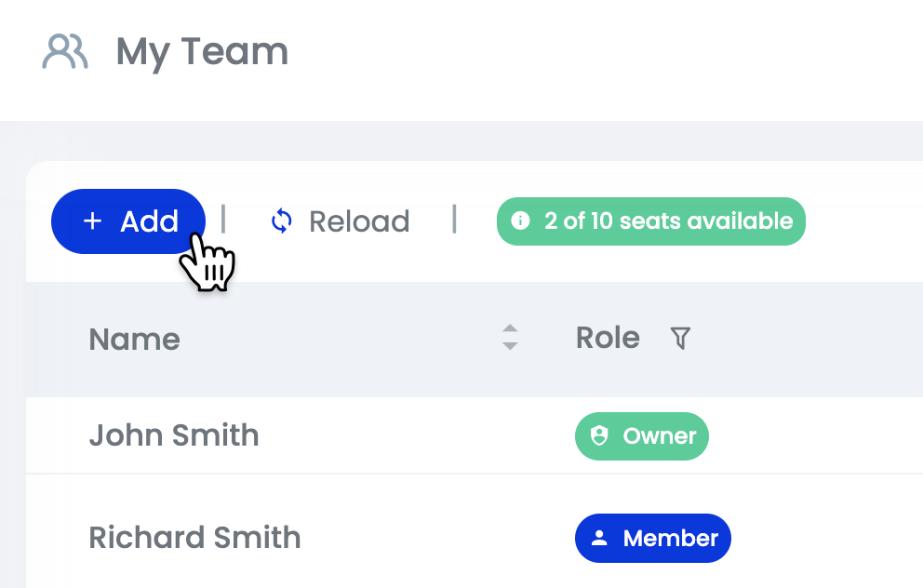Click the person icon in the Member badge
The width and height of the screenshot is (923, 588).
[x=601, y=538]
